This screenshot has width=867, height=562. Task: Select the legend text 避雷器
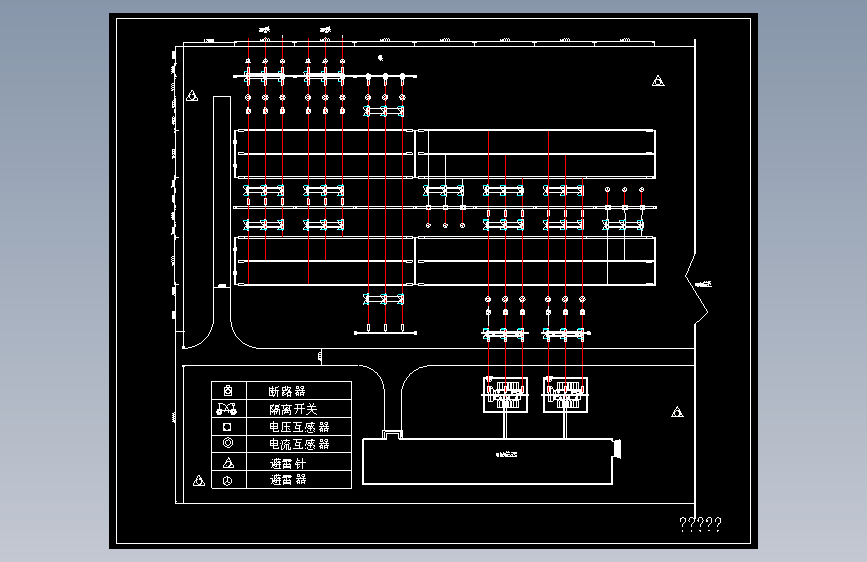[288, 480]
